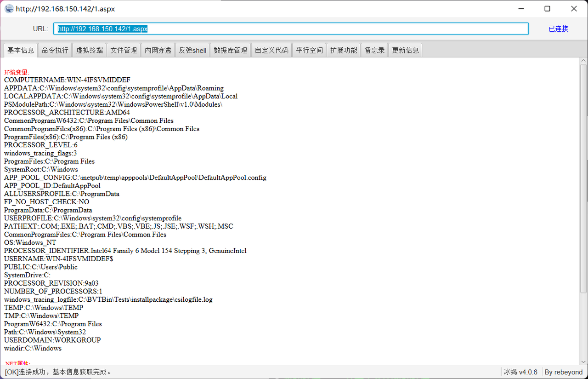Click the scrollbar up arrow

(583, 61)
